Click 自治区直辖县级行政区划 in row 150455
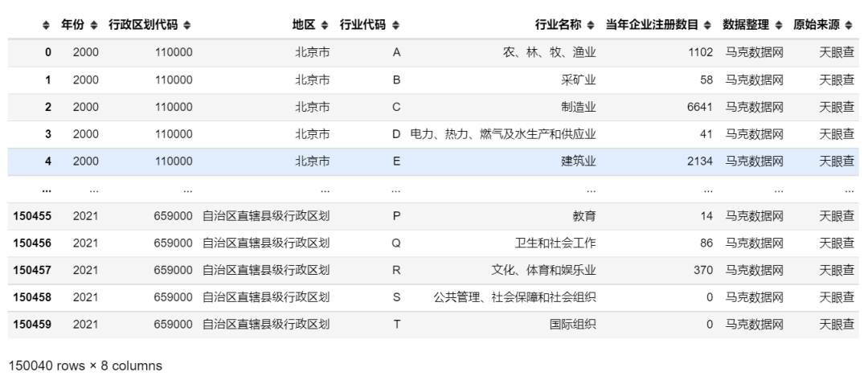The height and width of the screenshot is (376, 868). coord(266,216)
